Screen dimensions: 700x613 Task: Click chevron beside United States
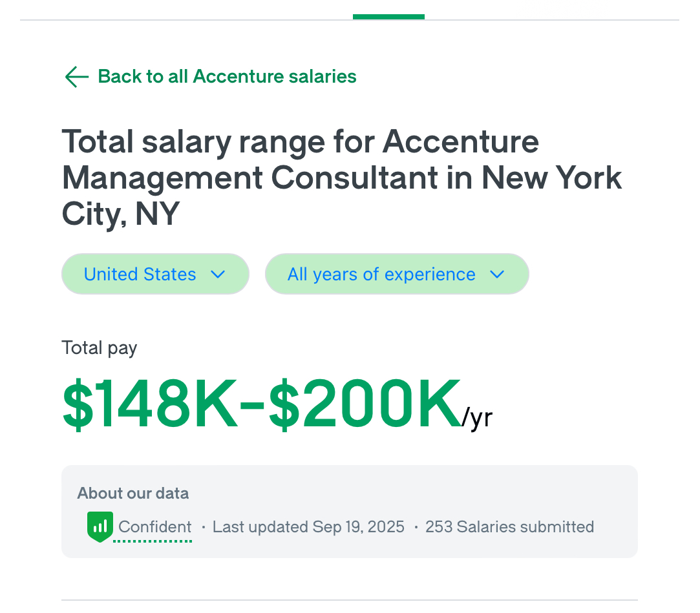(218, 275)
